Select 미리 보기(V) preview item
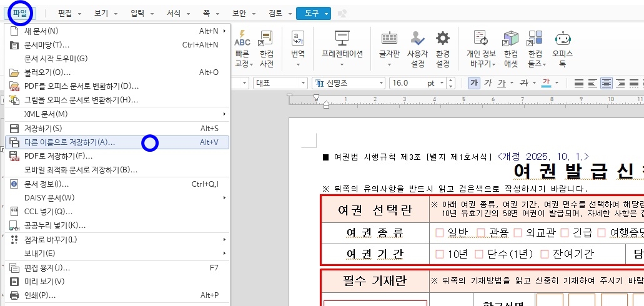 pyautogui.click(x=117, y=282)
